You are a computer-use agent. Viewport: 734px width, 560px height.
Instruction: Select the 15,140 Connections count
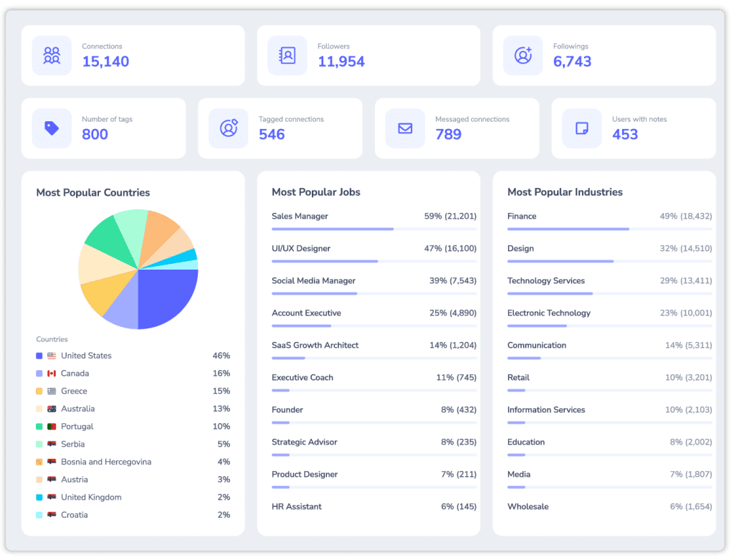pos(106,62)
